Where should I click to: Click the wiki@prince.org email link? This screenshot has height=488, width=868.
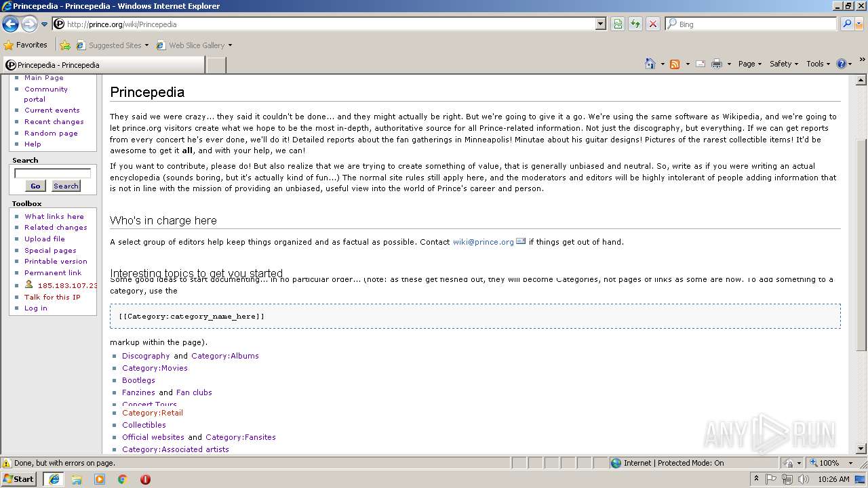coord(484,241)
